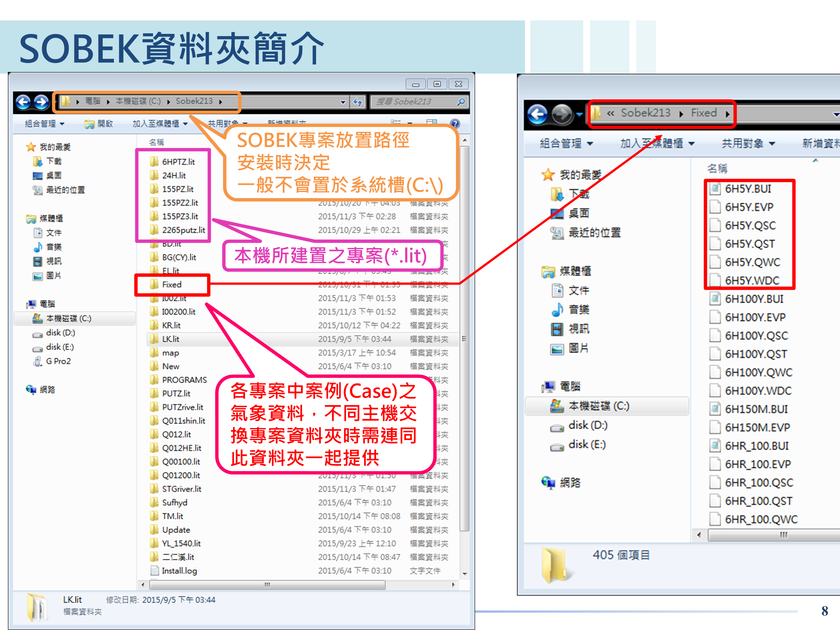Click the refresh icon next to the Sobek213 address bar

click(357, 102)
